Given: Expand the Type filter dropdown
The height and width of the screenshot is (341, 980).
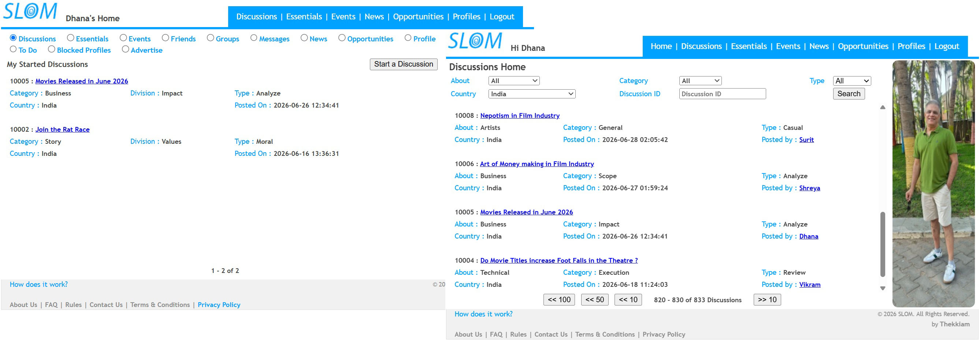Looking at the screenshot, I should [852, 80].
